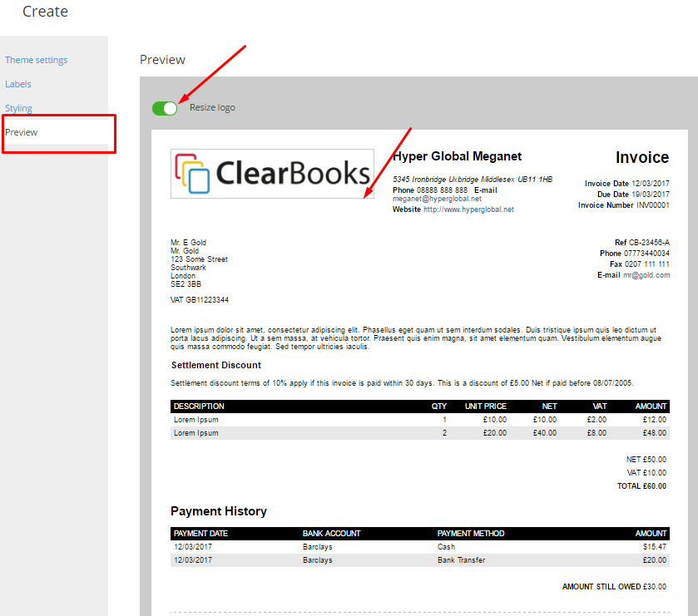Click the ClearBooks logo image
The width and height of the screenshot is (698, 616).
pos(272,174)
